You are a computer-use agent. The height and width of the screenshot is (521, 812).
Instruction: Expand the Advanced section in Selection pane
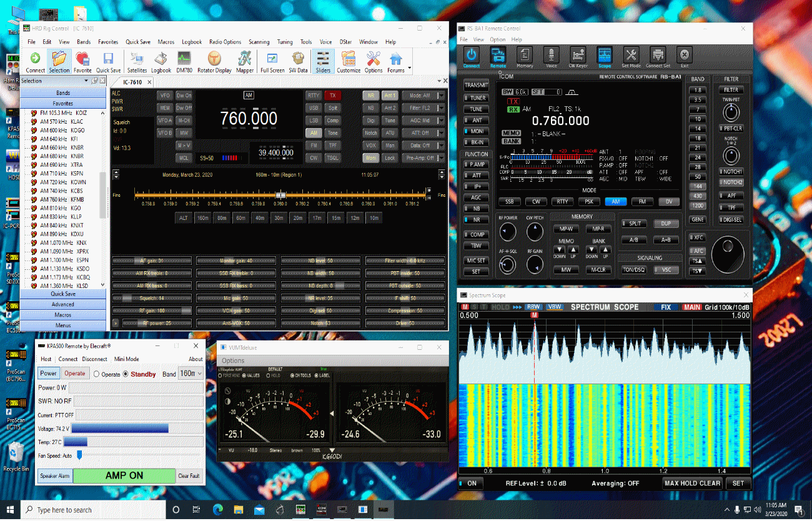click(x=63, y=304)
